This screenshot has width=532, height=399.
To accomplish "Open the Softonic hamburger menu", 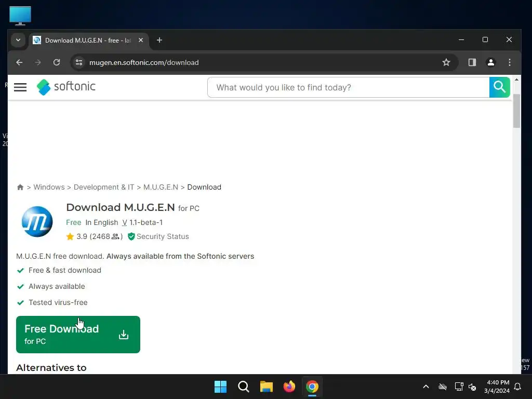I will [x=20, y=87].
